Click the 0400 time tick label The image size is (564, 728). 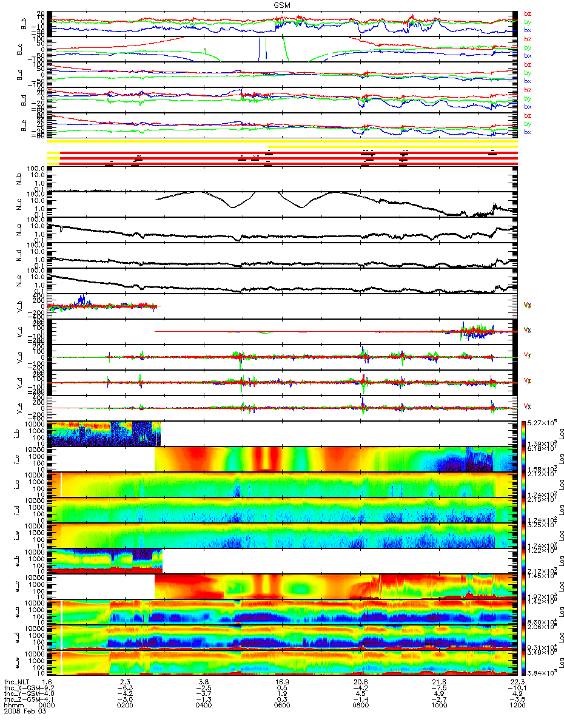(x=204, y=707)
